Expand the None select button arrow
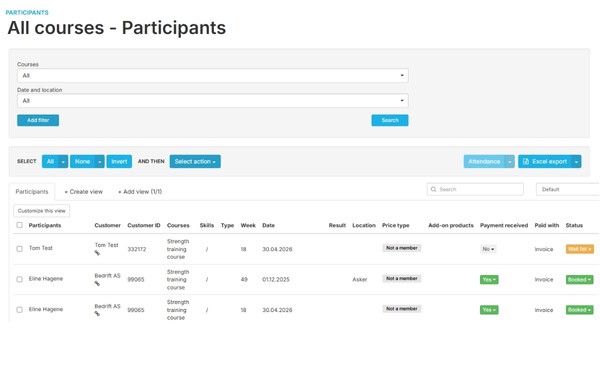Viewport: 600px width, 376px height. click(99, 161)
